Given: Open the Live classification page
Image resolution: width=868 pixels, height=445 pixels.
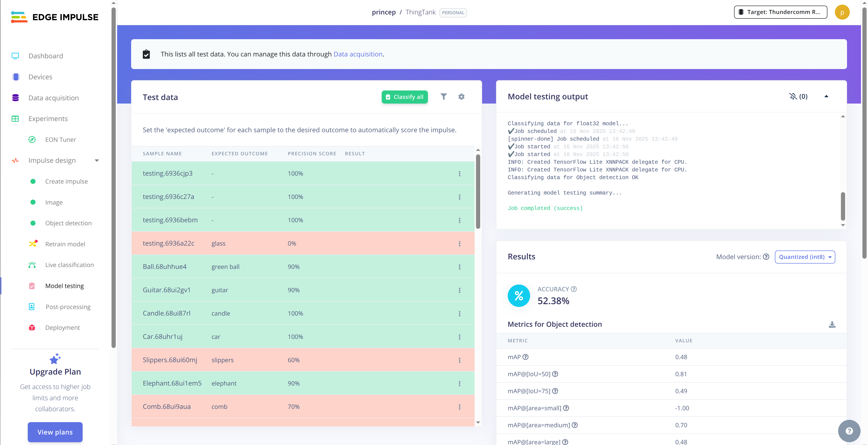Looking at the screenshot, I should (69, 265).
